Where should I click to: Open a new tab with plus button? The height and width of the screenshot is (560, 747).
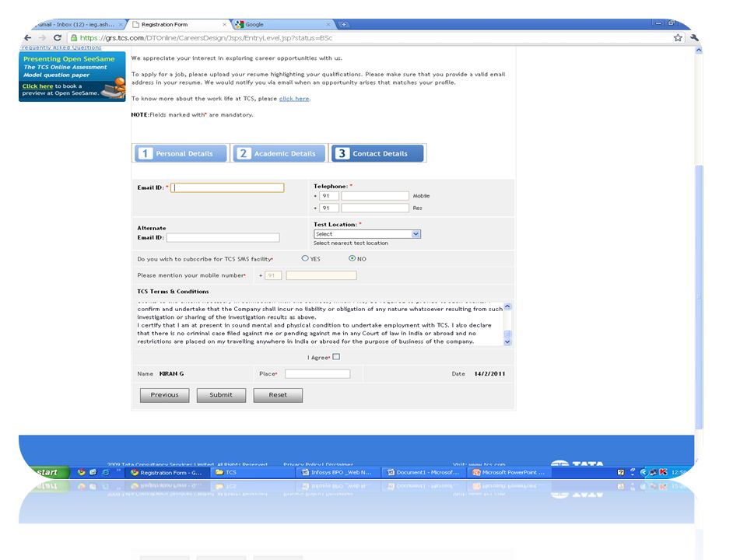pos(343,24)
